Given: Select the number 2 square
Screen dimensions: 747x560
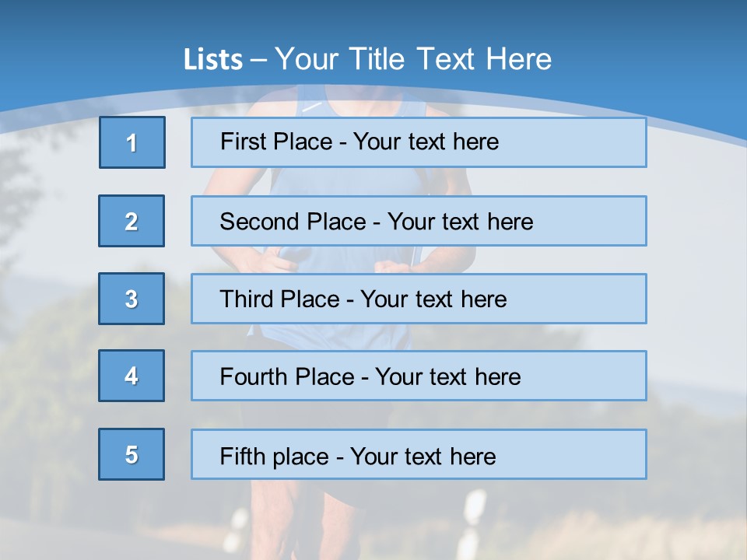Looking at the screenshot, I should (132, 221).
